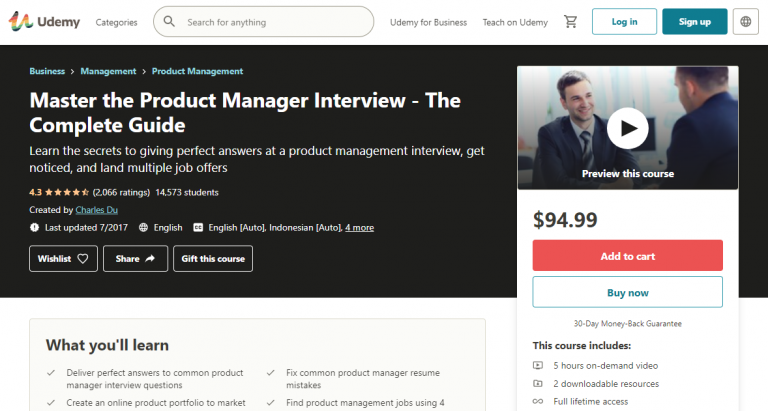Add course to Wishlist

63,258
